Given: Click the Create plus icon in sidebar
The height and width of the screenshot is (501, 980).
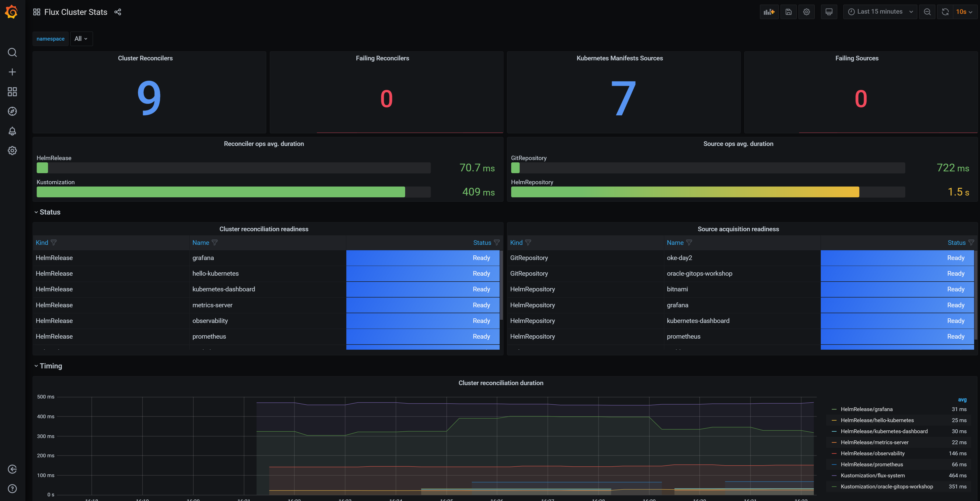Looking at the screenshot, I should 12,72.
